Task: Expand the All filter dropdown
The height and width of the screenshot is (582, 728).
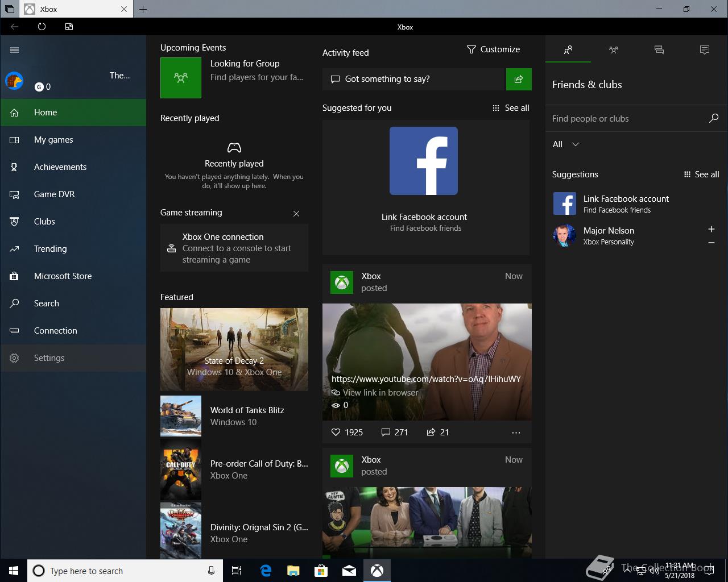Action: 566,144
